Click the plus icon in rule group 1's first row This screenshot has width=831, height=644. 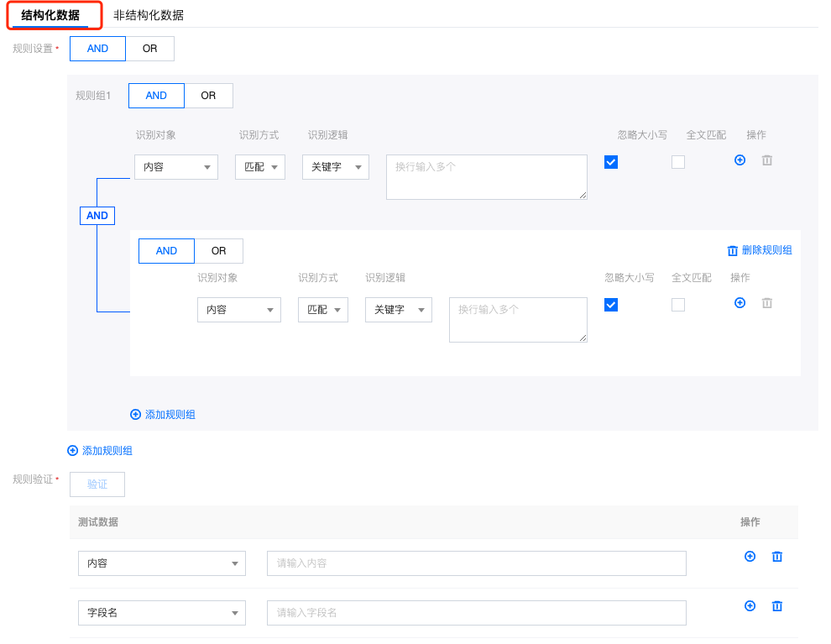tap(740, 160)
